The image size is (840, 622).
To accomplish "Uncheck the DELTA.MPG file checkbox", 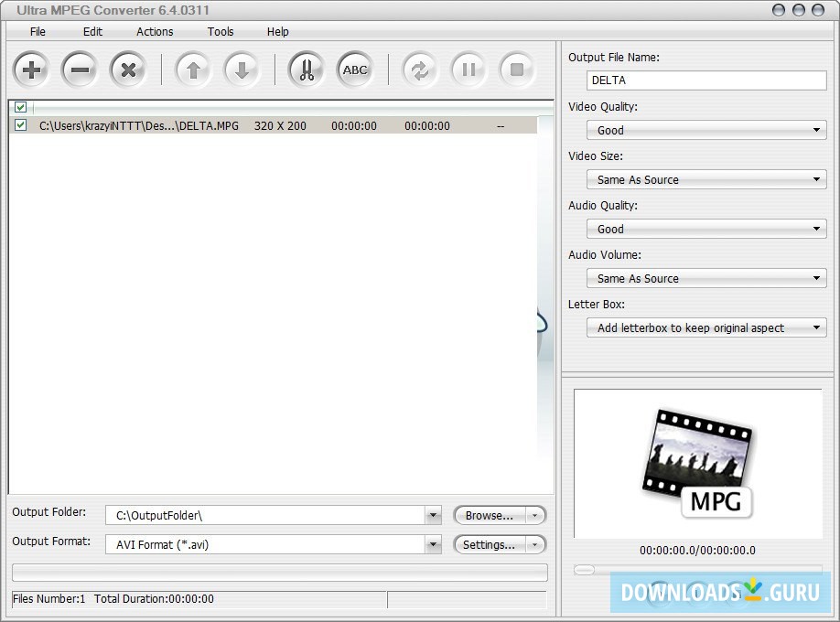I will point(20,125).
